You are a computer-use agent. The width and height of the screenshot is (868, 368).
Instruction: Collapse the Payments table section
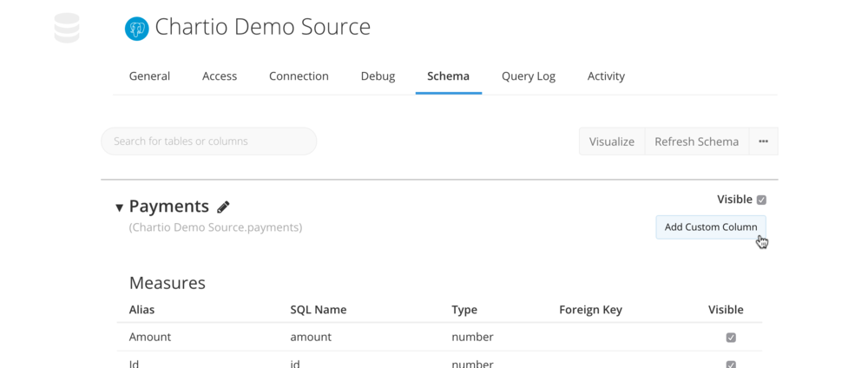tap(119, 208)
